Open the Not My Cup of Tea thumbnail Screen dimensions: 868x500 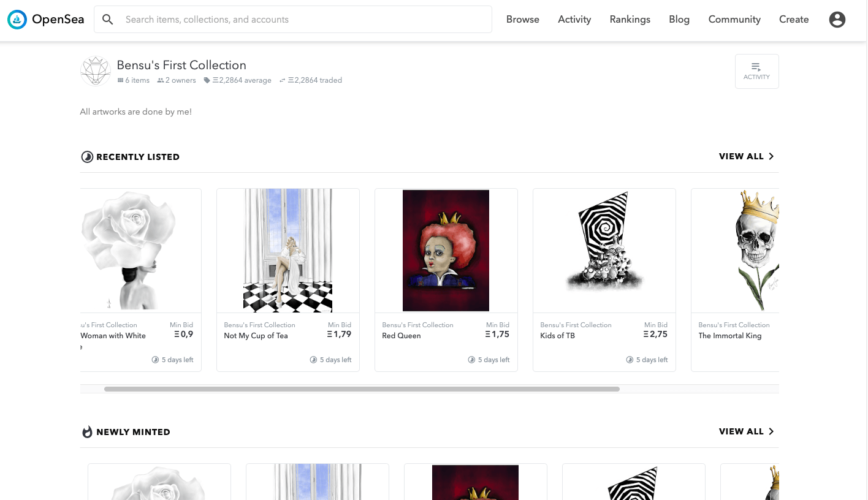pyautogui.click(x=288, y=250)
